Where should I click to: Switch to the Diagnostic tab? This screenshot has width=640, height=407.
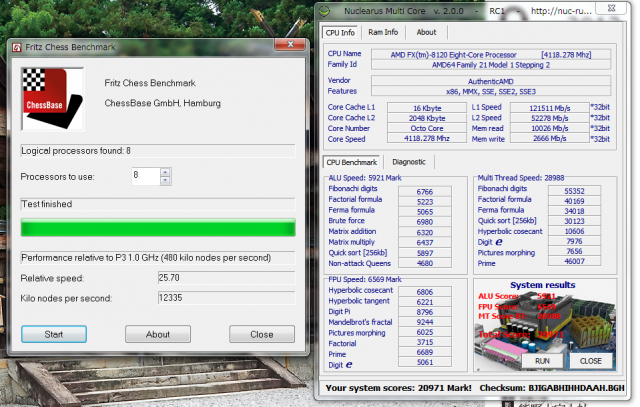pyautogui.click(x=409, y=162)
